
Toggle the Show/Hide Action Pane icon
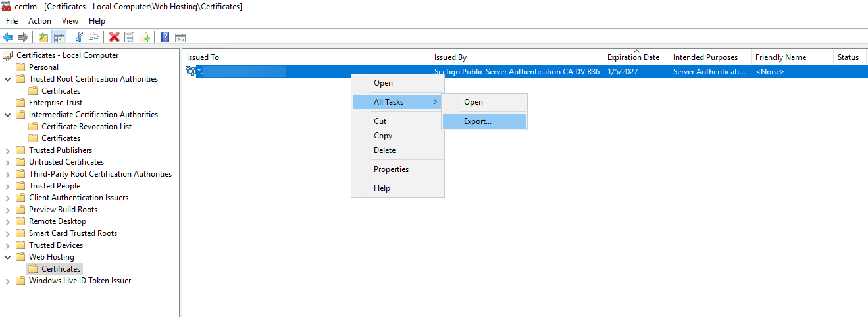(180, 38)
